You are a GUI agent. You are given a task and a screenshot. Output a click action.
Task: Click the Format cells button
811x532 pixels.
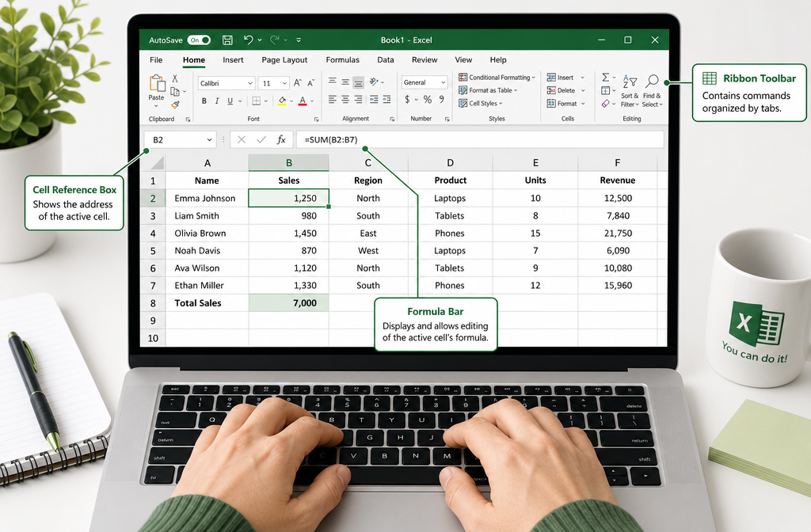(x=565, y=104)
